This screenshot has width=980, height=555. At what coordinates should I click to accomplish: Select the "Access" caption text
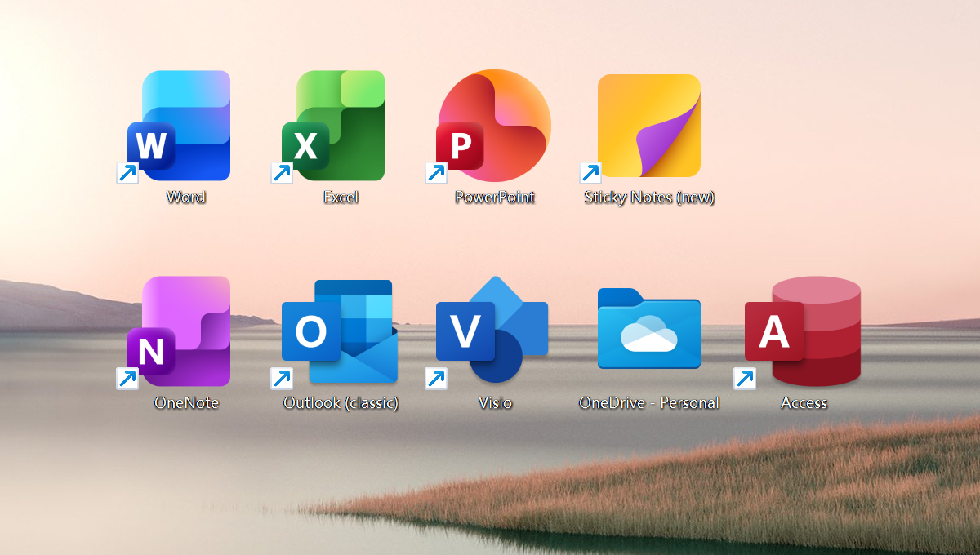click(804, 403)
